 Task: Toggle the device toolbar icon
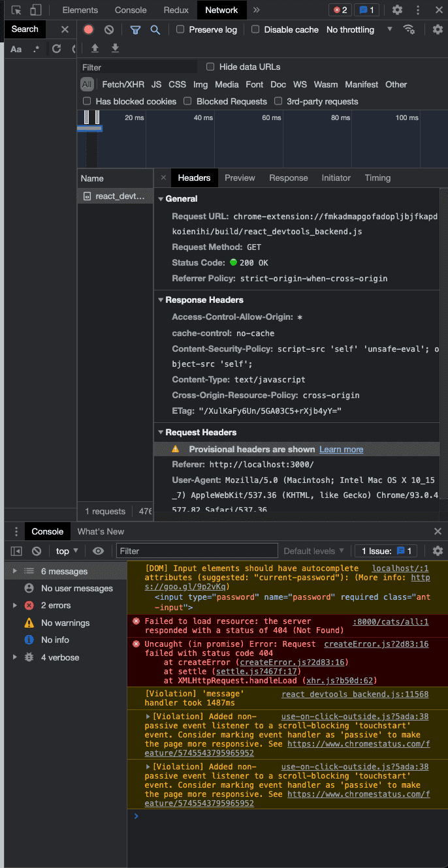point(36,10)
